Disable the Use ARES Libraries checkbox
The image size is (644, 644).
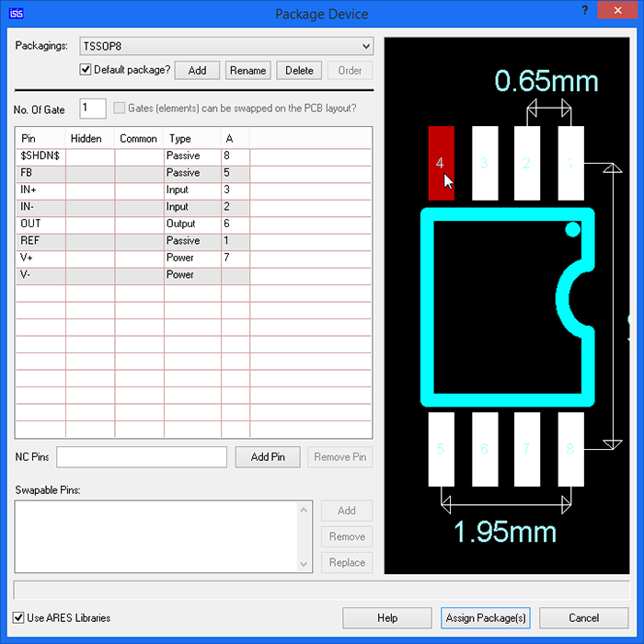pyautogui.click(x=19, y=617)
